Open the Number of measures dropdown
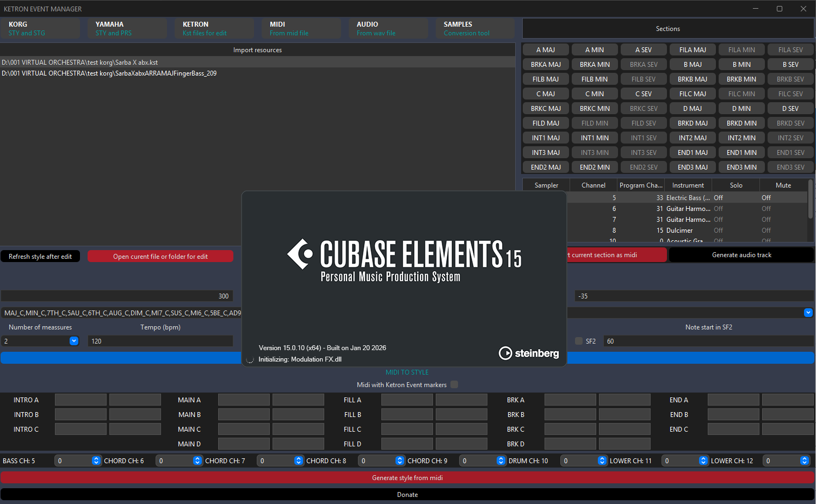 74,341
